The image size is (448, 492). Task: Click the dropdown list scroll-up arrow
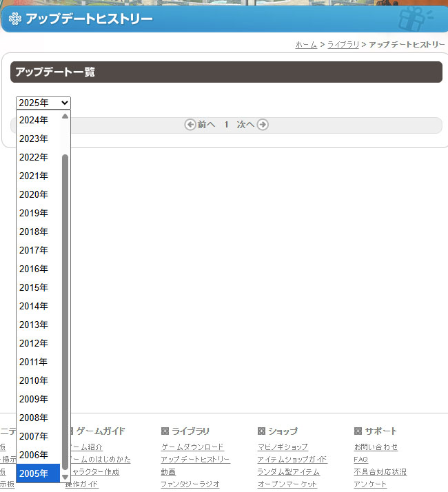[x=65, y=116]
